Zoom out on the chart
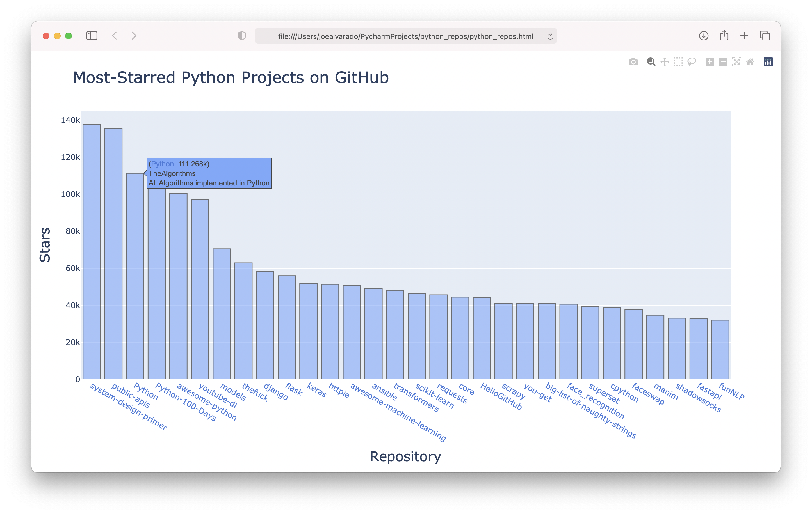This screenshot has width=812, height=514. click(723, 62)
